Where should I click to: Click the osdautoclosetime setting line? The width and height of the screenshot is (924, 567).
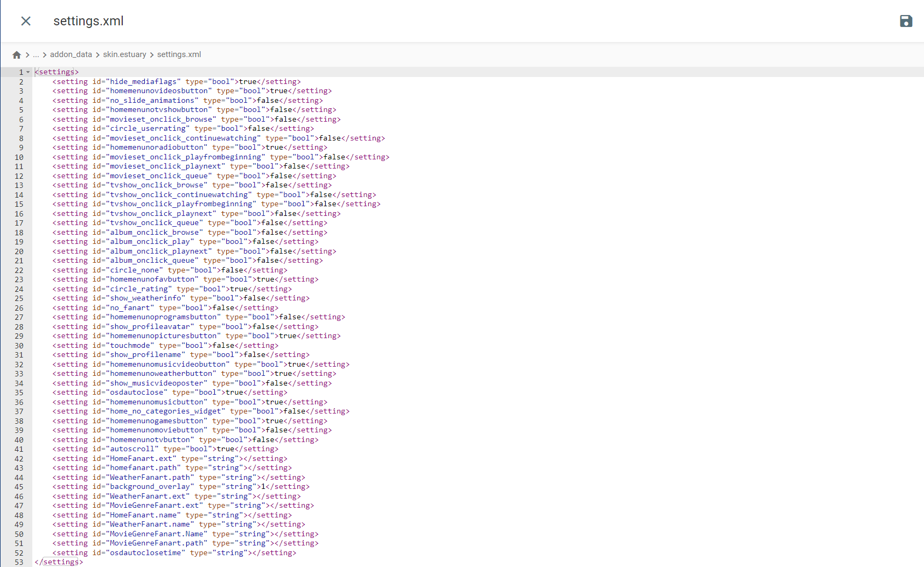pyautogui.click(x=174, y=553)
